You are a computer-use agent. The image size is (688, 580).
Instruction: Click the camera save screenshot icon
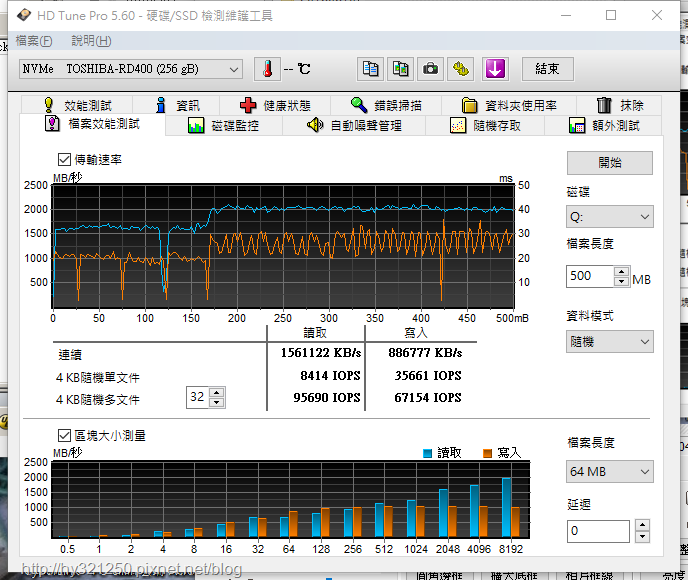click(x=430, y=69)
